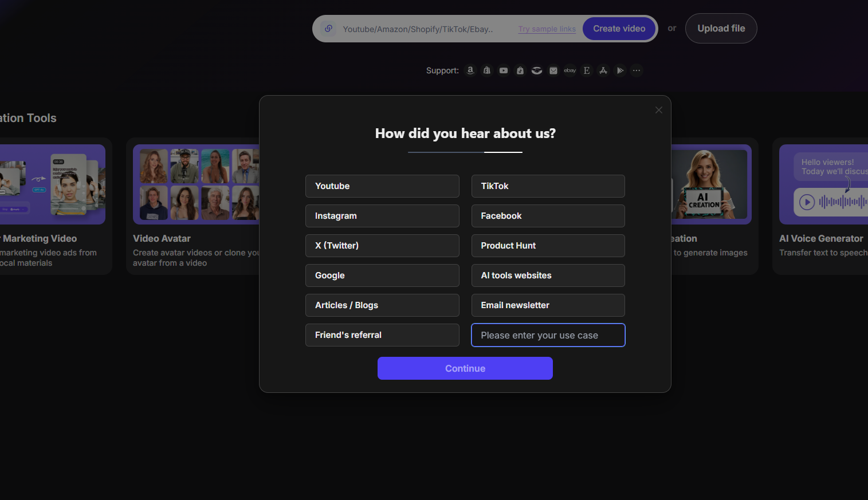Click the App Store support icon
Viewport: 868px width, 500px height.
point(603,70)
